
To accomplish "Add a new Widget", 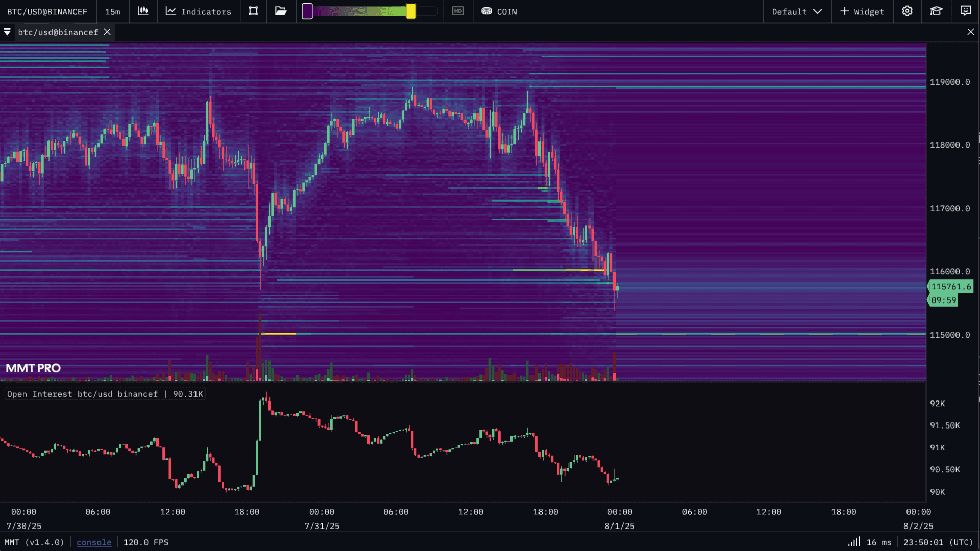I will [x=862, y=11].
